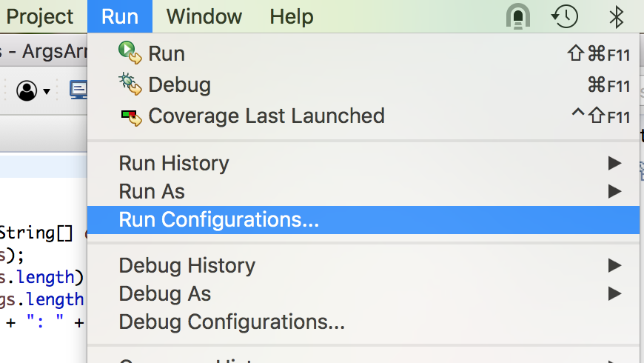The image size is (644, 363).
Task: Open the dropdown arrow beside the user icon
Action: click(47, 92)
